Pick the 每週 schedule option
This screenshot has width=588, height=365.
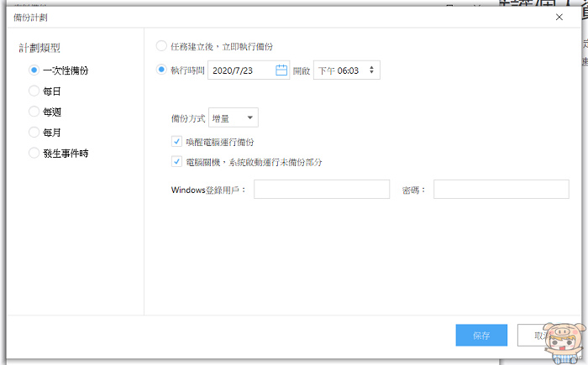[x=34, y=111]
